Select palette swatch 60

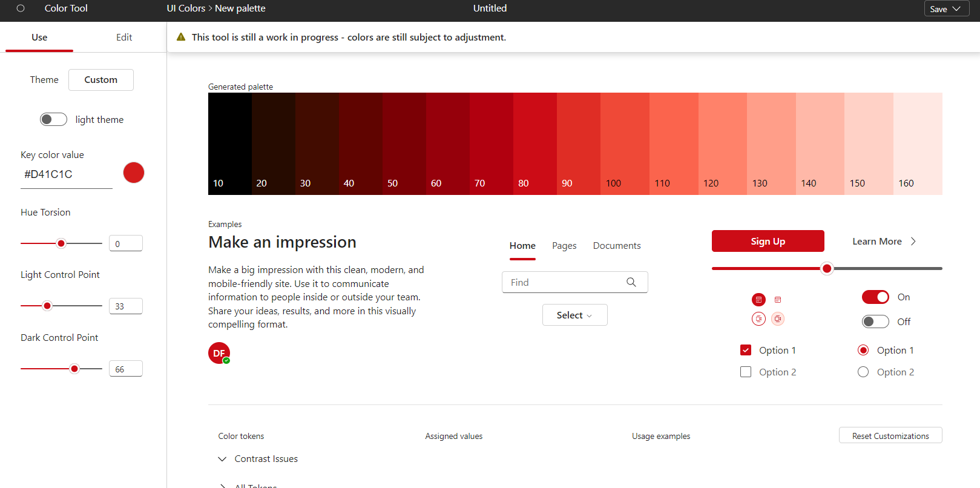click(448, 143)
